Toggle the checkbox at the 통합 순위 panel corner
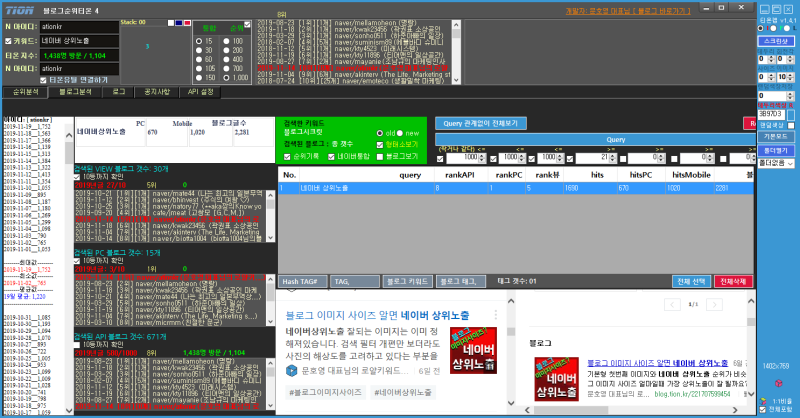800x418 pixels. tap(247, 24)
